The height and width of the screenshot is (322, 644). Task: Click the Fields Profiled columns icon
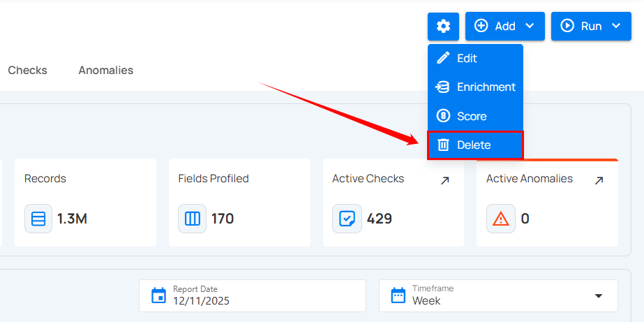point(192,219)
